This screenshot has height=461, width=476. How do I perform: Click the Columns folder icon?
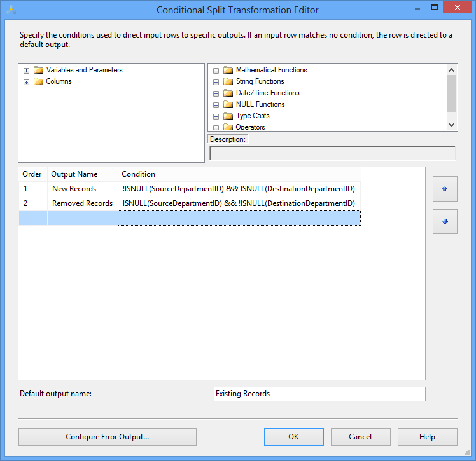(x=38, y=81)
